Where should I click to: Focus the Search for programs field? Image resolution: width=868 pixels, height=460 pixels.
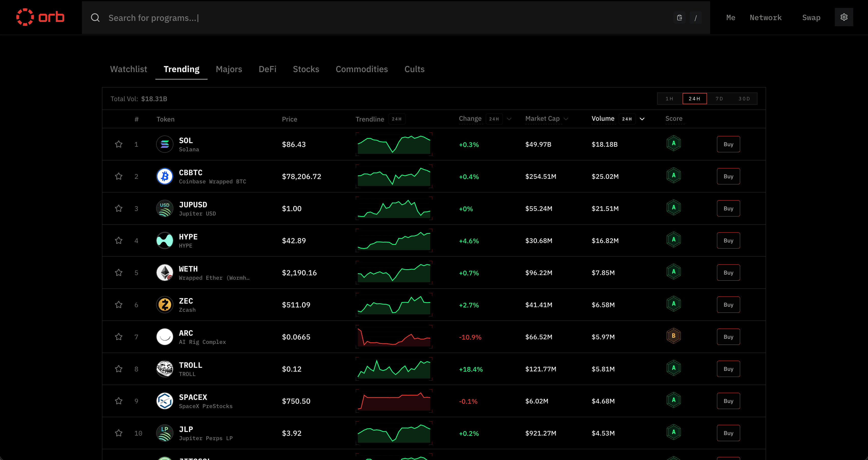(x=396, y=18)
